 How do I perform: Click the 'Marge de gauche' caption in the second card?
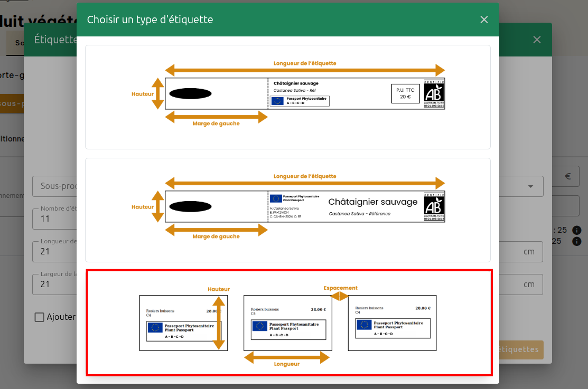[216, 236]
